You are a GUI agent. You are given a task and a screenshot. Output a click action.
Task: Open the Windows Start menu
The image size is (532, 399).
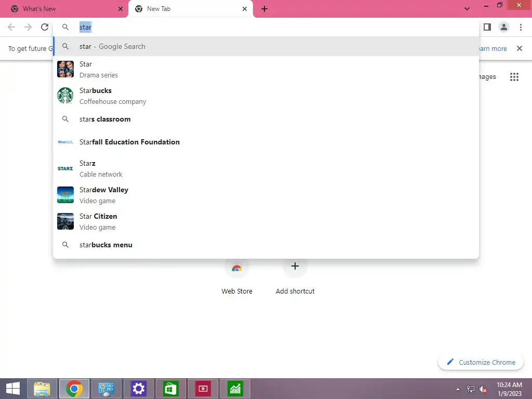tap(13, 389)
